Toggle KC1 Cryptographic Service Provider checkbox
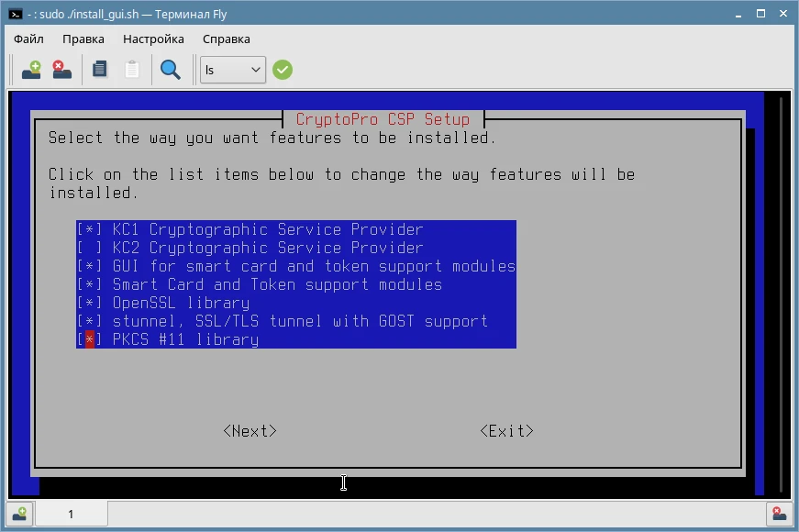This screenshot has width=799, height=532. point(89,230)
